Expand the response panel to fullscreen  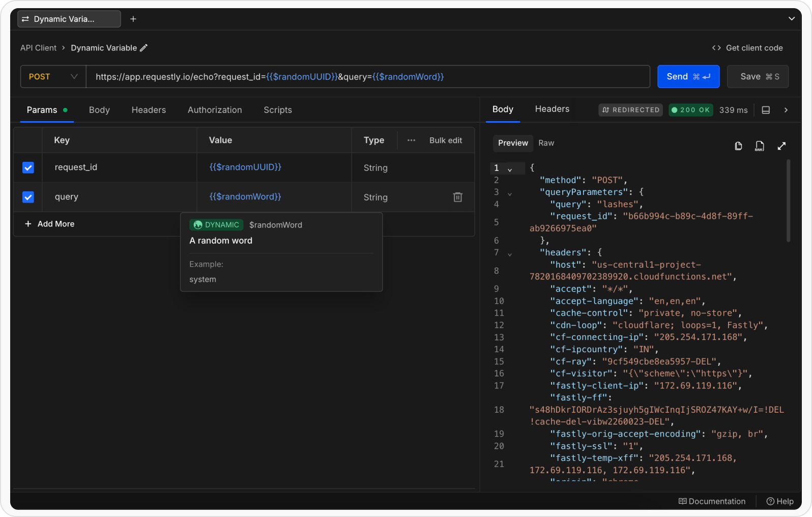[x=781, y=146]
